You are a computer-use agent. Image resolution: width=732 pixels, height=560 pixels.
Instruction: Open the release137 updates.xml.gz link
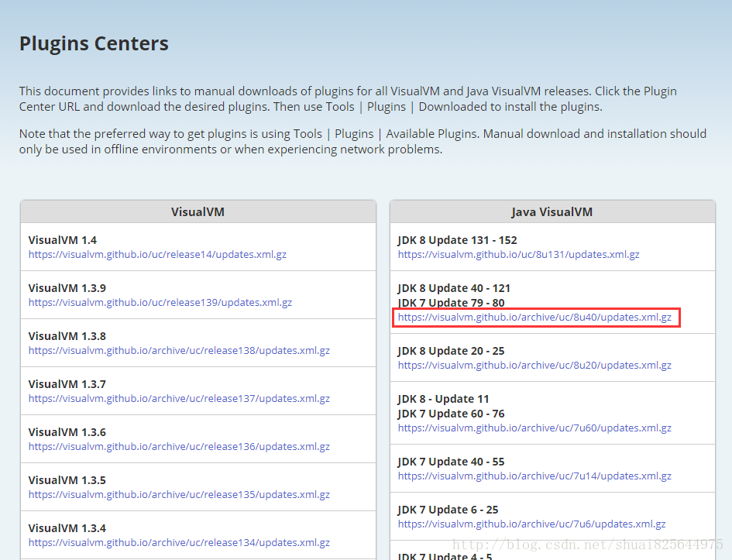pos(179,399)
